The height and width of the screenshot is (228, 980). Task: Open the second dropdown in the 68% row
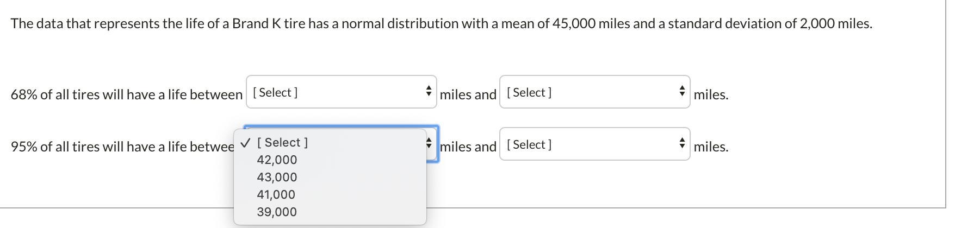pos(594,92)
